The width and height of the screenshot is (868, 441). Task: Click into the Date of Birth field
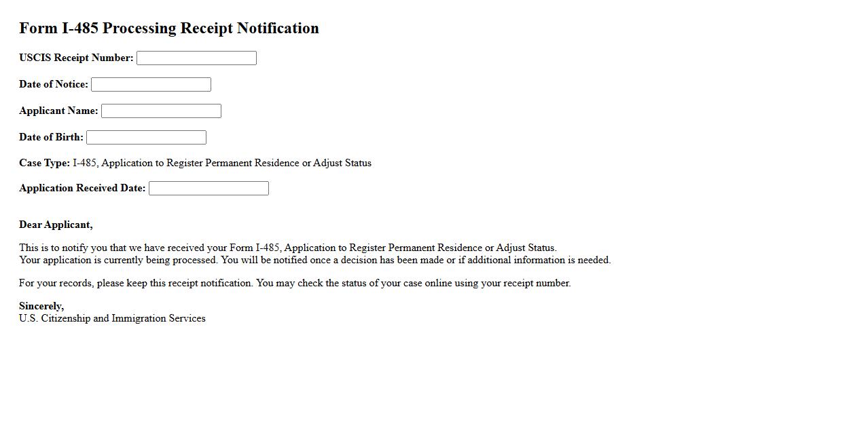(146, 138)
